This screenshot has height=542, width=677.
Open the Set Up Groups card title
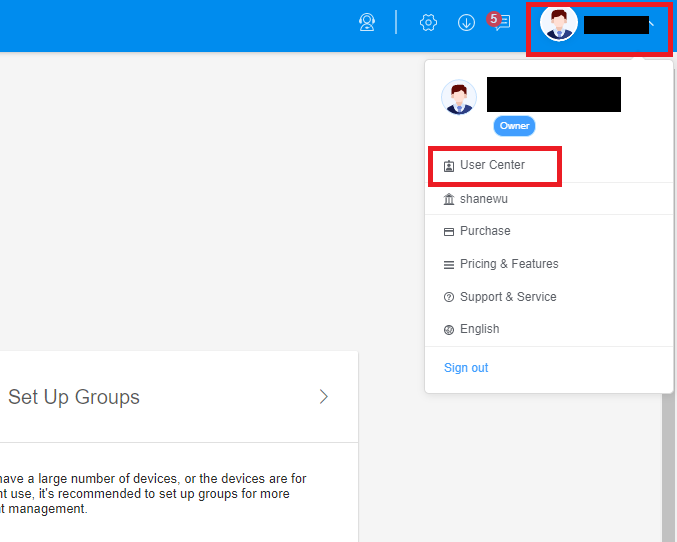point(74,397)
